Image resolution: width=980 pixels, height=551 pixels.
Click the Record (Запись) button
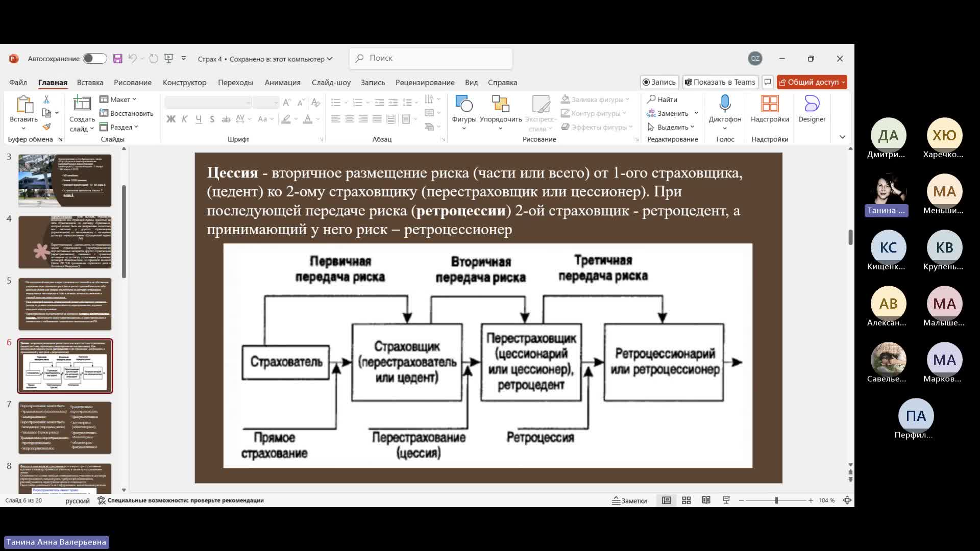click(x=659, y=82)
